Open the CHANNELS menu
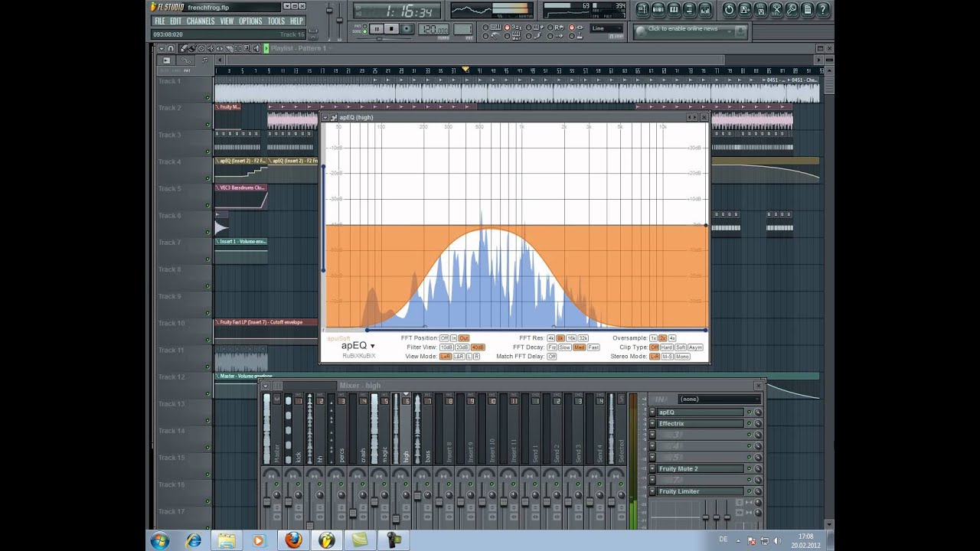This screenshot has width=980, height=551. click(x=201, y=21)
